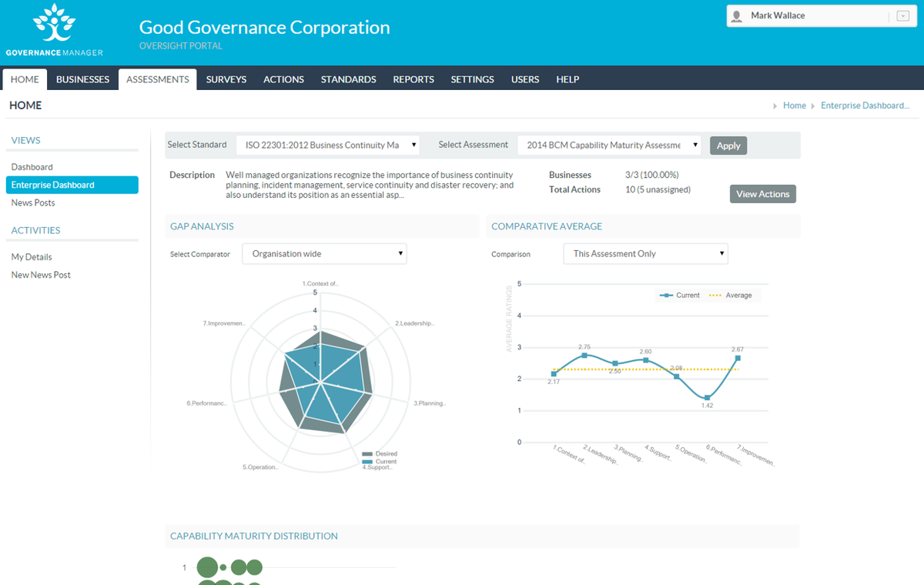Click the Enterprise Dashboard breadcrumb link
The height and width of the screenshot is (585, 924).
click(x=865, y=105)
